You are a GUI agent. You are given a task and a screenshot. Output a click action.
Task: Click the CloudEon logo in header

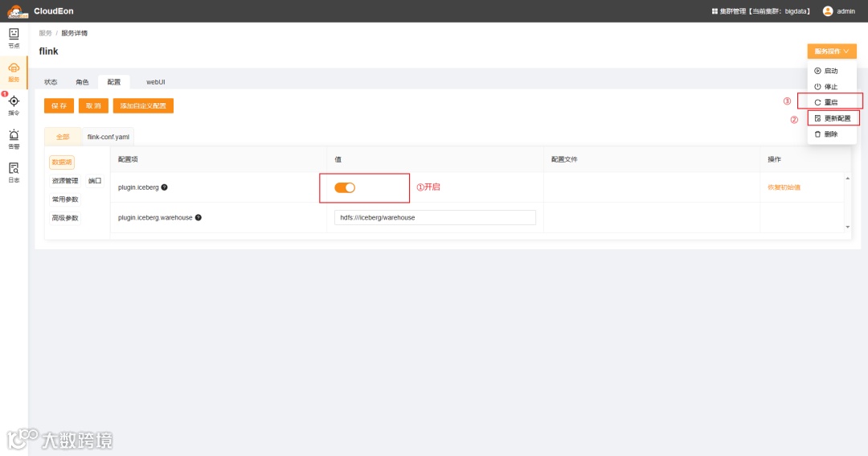click(17, 11)
